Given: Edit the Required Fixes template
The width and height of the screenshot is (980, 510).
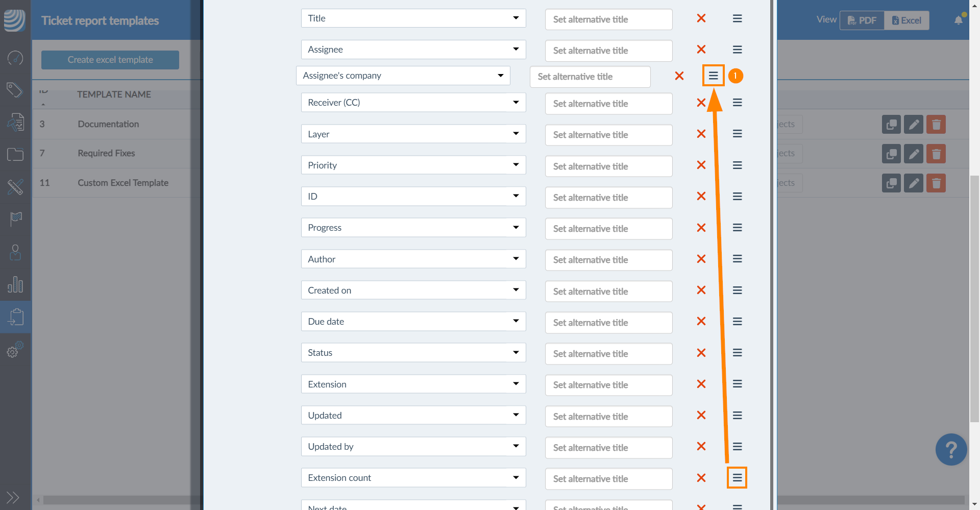Looking at the screenshot, I should click(914, 154).
